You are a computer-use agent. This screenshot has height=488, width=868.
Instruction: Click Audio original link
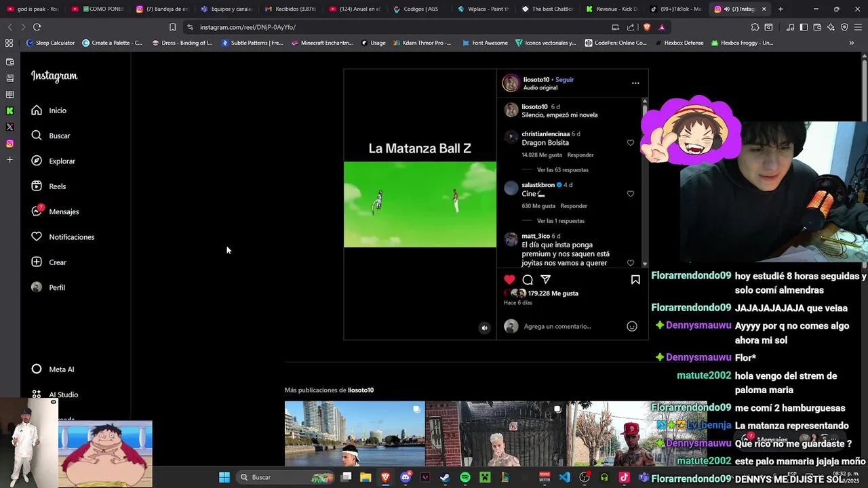(x=540, y=87)
